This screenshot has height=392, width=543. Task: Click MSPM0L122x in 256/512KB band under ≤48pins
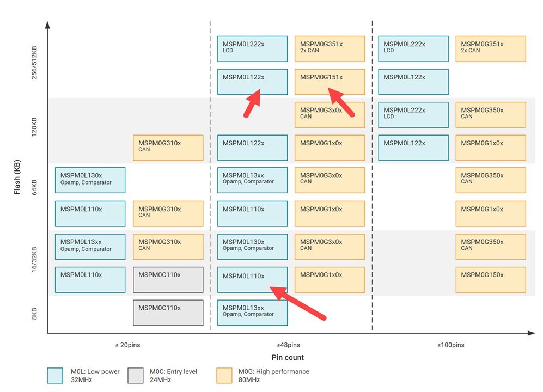point(253,82)
